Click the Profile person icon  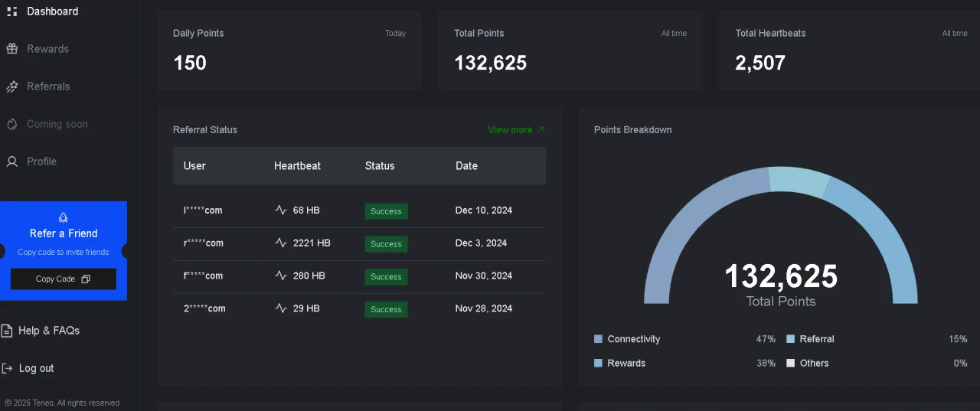click(x=12, y=161)
